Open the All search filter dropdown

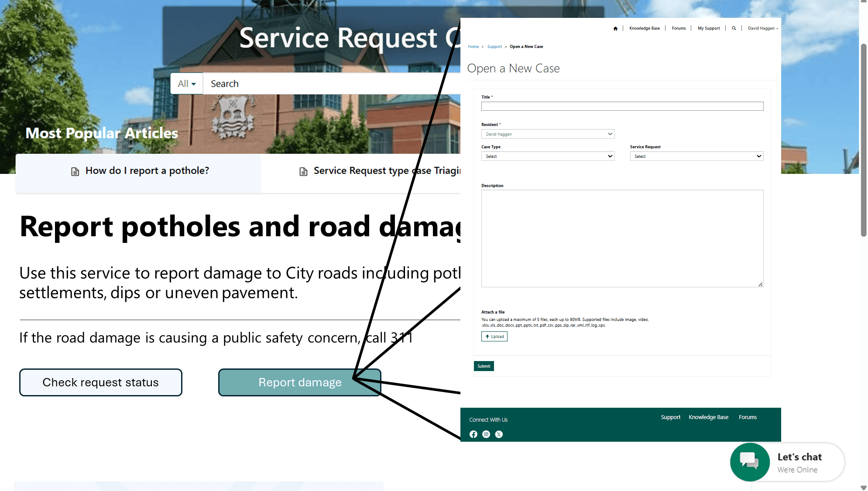[187, 84]
